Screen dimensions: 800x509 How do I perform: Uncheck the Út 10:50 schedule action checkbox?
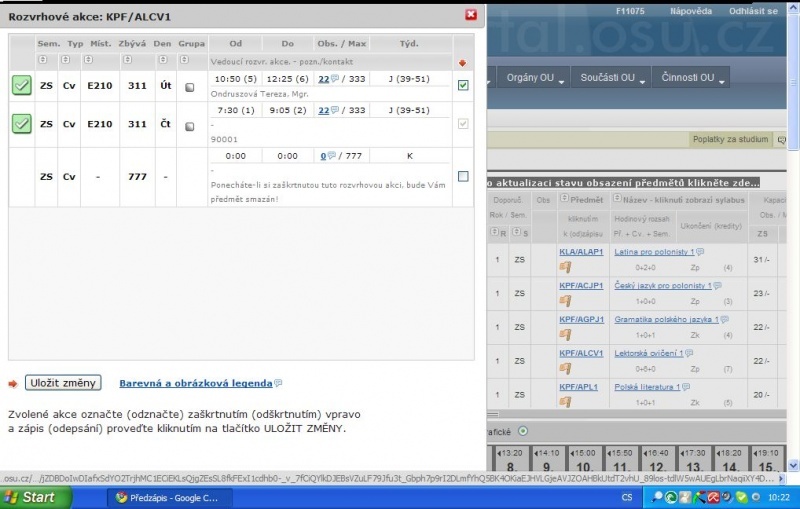(x=462, y=86)
